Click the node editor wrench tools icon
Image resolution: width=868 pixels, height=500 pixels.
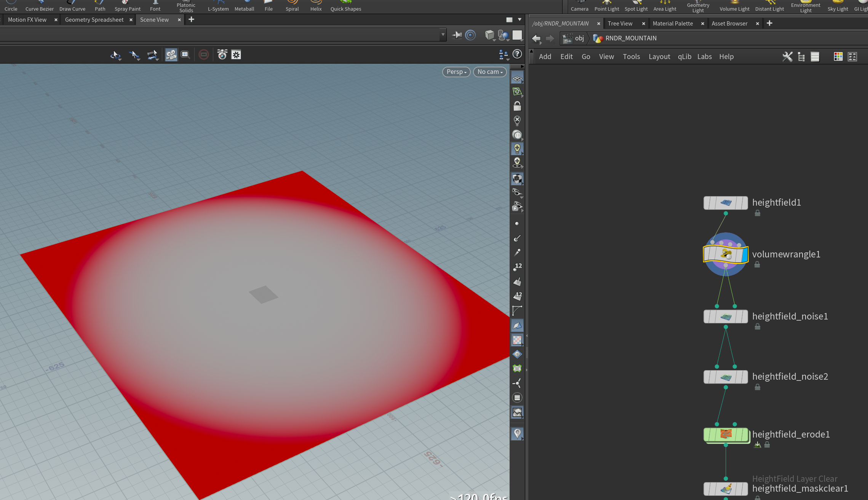coord(787,57)
